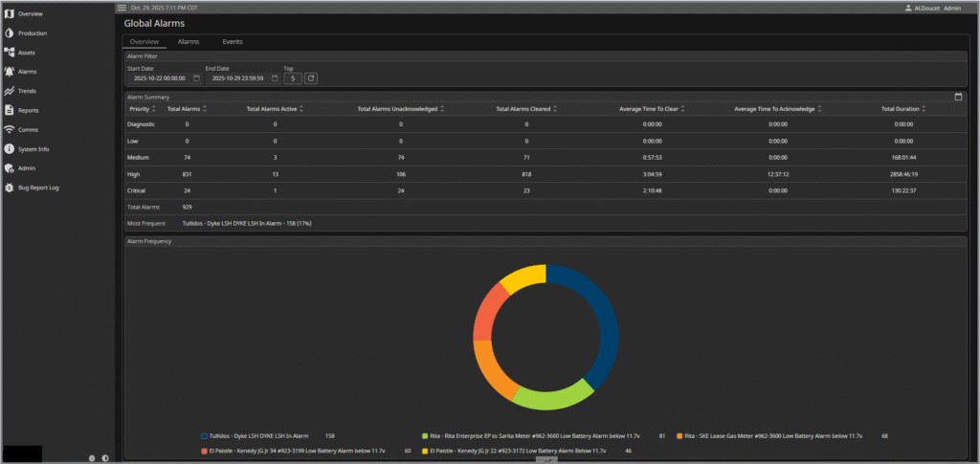Viewport: 980px width, 464px height.
Task: Click Most Frequent Tullidos Dyke LSH text
Action: click(247, 223)
